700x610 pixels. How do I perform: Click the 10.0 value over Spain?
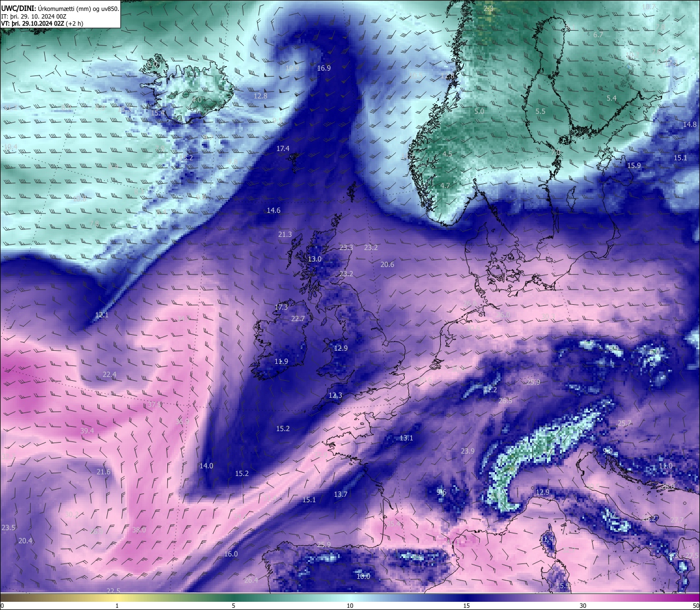click(363, 576)
